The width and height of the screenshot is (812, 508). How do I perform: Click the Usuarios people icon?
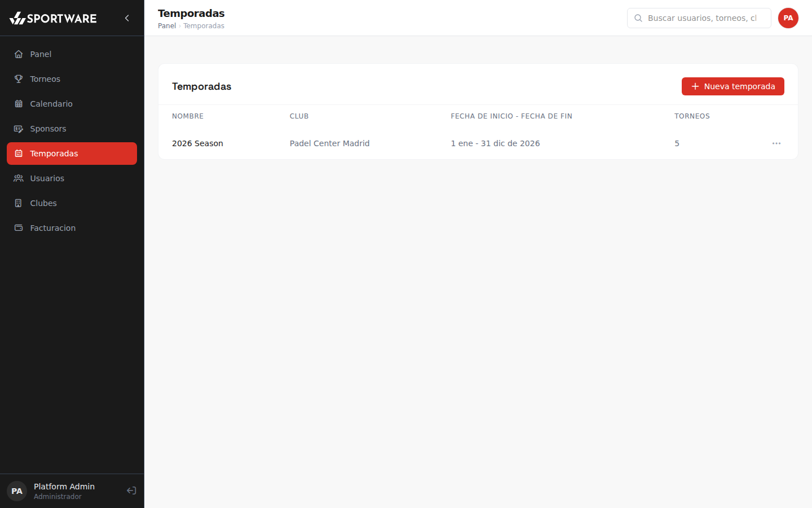click(19, 178)
